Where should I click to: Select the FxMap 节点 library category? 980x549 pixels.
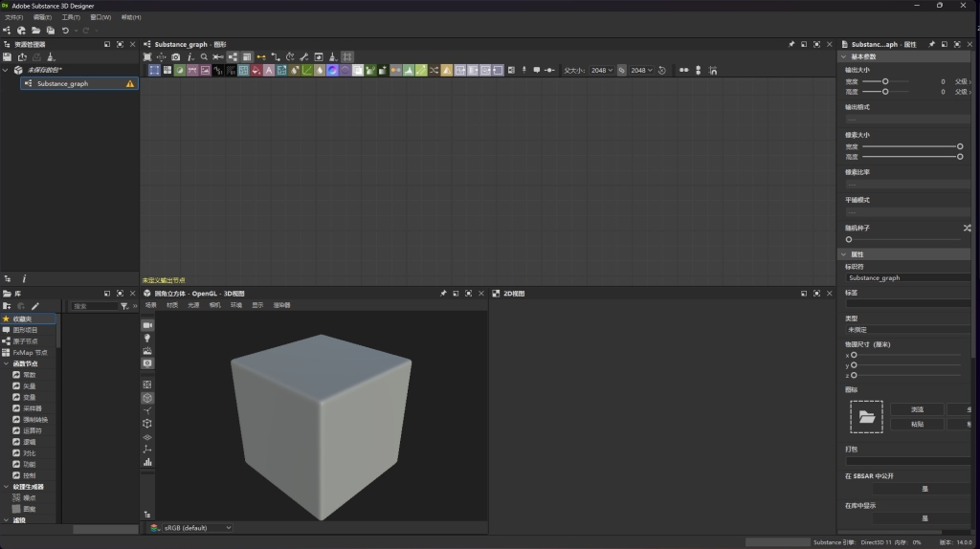[30, 353]
